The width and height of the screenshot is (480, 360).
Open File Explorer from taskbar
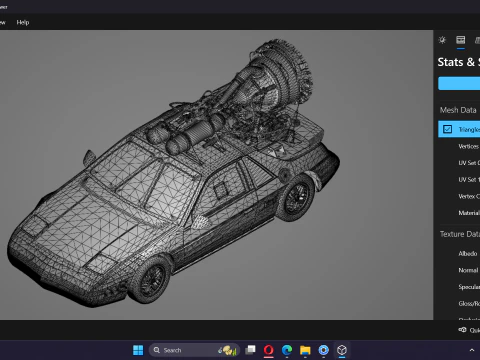305,350
